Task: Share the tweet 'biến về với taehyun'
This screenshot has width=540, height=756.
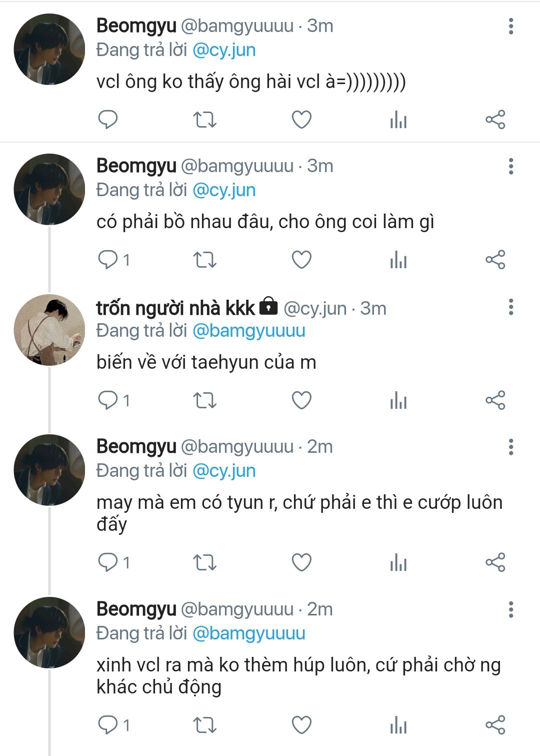Action: point(495,400)
